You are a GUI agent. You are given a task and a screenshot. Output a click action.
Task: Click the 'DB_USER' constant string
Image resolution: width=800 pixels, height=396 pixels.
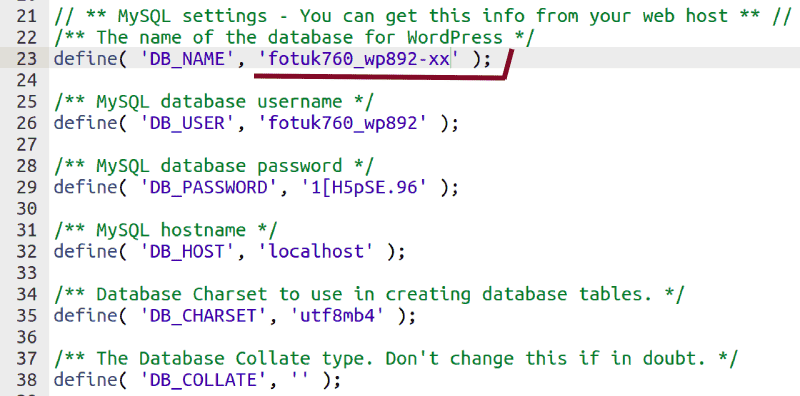tap(187, 123)
